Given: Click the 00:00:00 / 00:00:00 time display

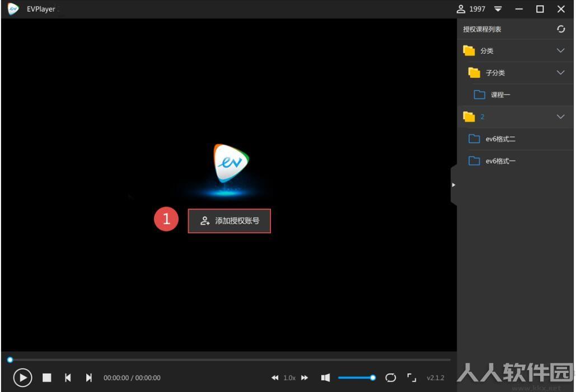Looking at the screenshot, I should (132, 377).
